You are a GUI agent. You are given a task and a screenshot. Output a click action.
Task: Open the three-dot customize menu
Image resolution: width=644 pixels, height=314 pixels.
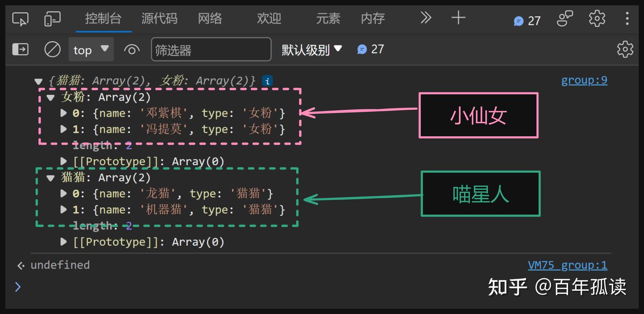point(627,19)
